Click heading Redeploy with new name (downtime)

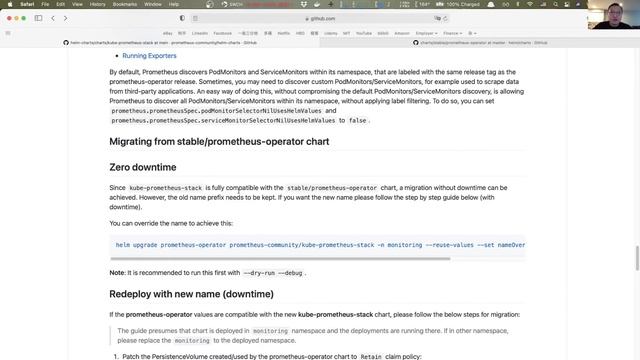[x=191, y=294]
